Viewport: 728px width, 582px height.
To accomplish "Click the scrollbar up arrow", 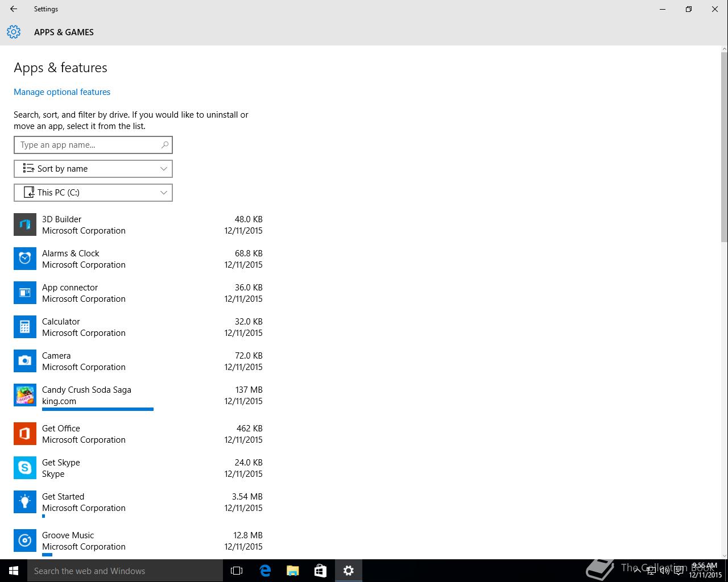I will 724,49.
